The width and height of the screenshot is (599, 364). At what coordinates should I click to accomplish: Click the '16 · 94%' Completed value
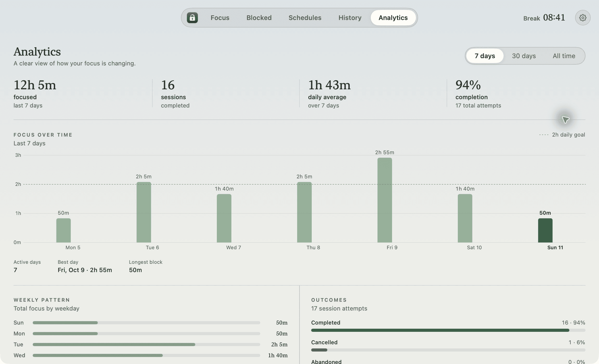574,323
